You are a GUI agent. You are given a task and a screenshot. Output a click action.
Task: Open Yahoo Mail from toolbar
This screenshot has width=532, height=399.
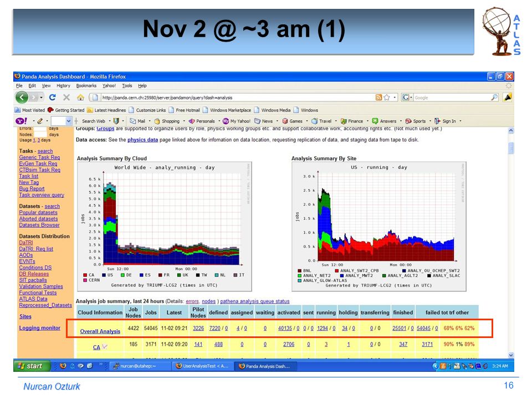coord(138,121)
